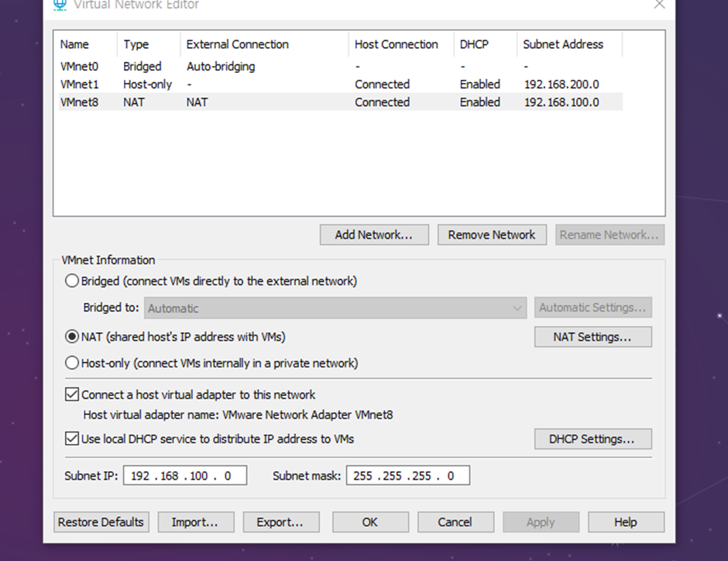Image resolution: width=728 pixels, height=561 pixels.
Task: Open Automatic Settings
Action: click(x=593, y=308)
